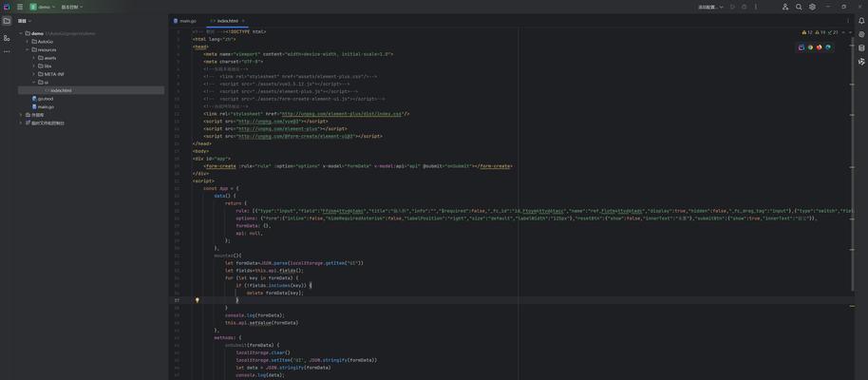Open the unpkg form-create element-ui link
Screen dimensions: 868x380
pos(295,136)
